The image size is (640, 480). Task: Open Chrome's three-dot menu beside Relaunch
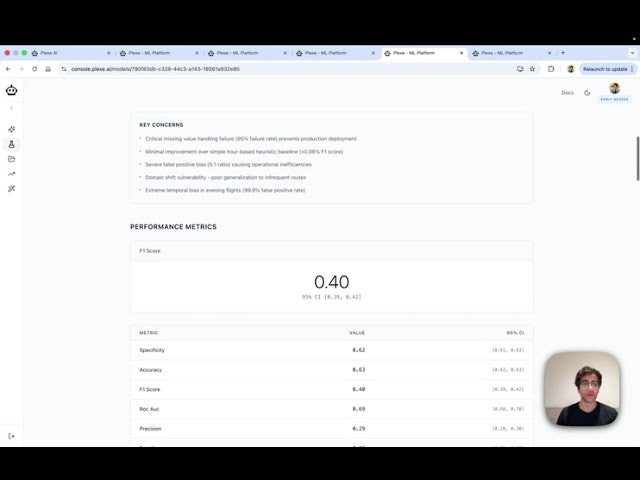(x=633, y=69)
